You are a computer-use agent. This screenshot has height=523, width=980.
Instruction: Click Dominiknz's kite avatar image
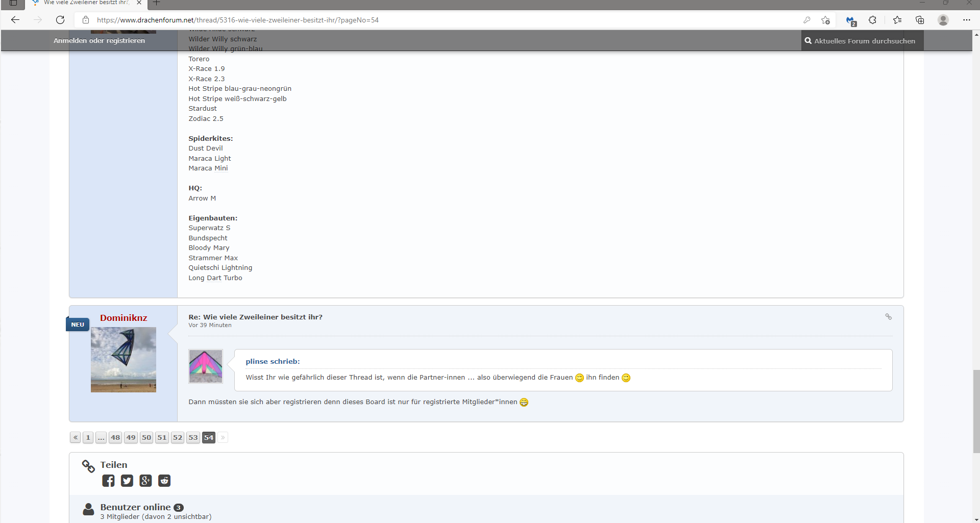(x=124, y=360)
